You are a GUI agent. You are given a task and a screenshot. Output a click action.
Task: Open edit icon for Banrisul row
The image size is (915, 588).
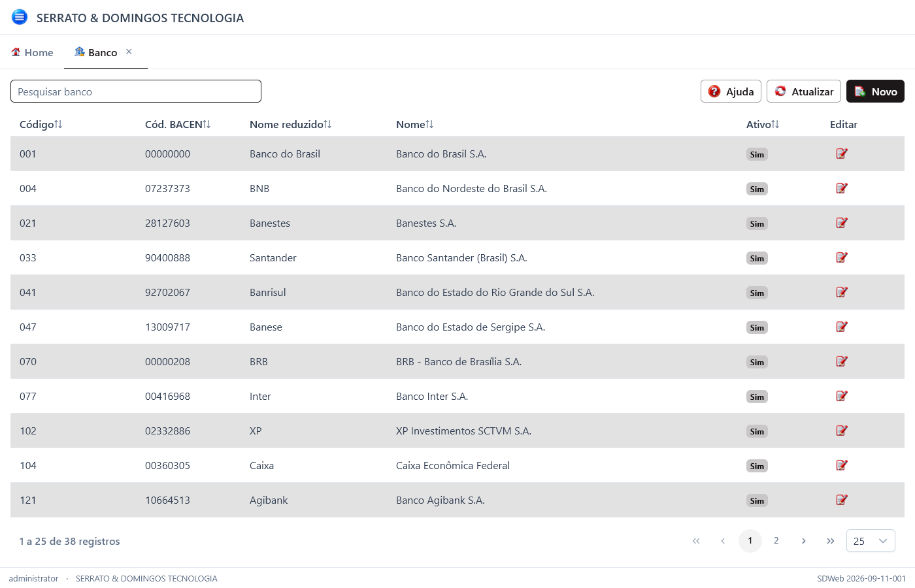tap(842, 292)
